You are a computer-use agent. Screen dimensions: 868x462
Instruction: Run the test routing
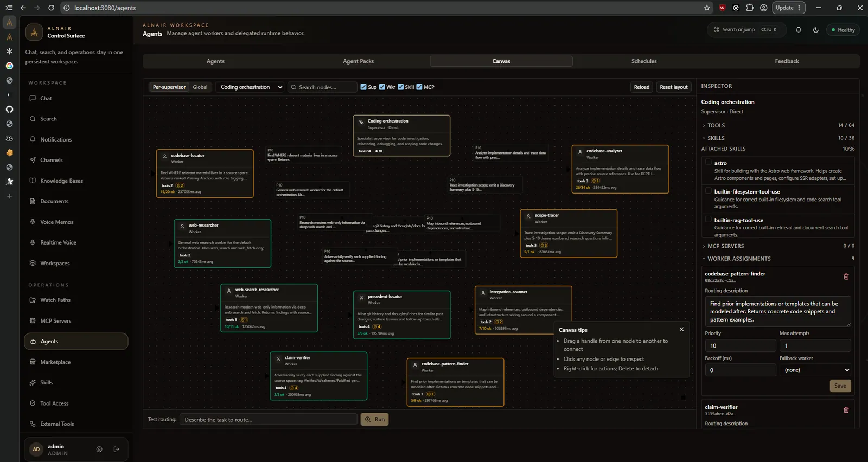coord(375,419)
